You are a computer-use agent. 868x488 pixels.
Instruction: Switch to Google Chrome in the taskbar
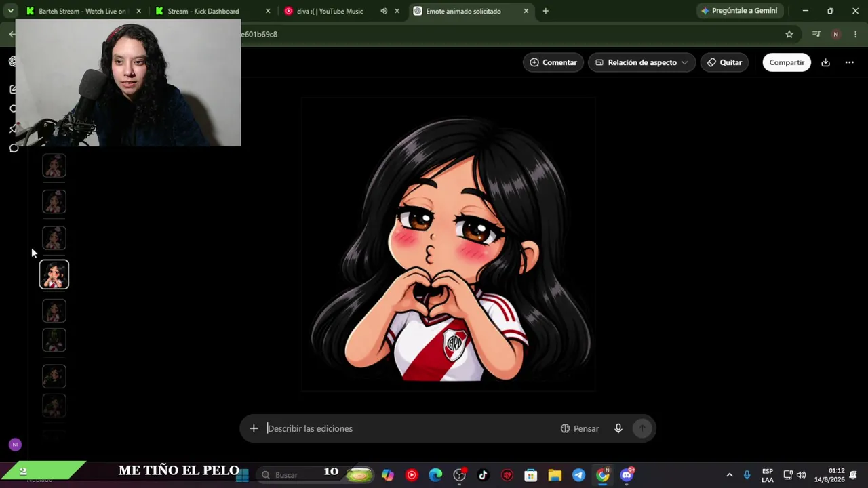coord(603,475)
